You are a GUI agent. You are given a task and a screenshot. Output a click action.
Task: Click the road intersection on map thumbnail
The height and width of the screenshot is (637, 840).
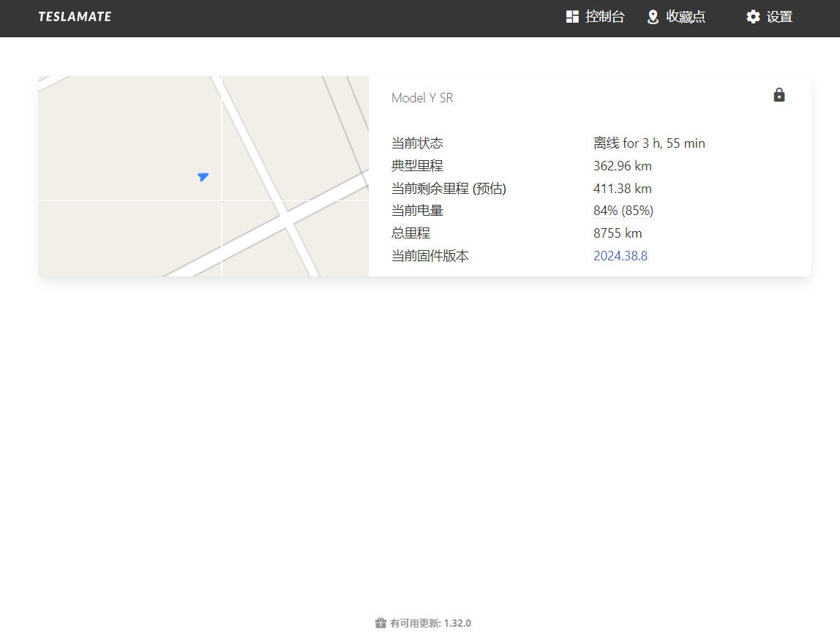tap(286, 219)
